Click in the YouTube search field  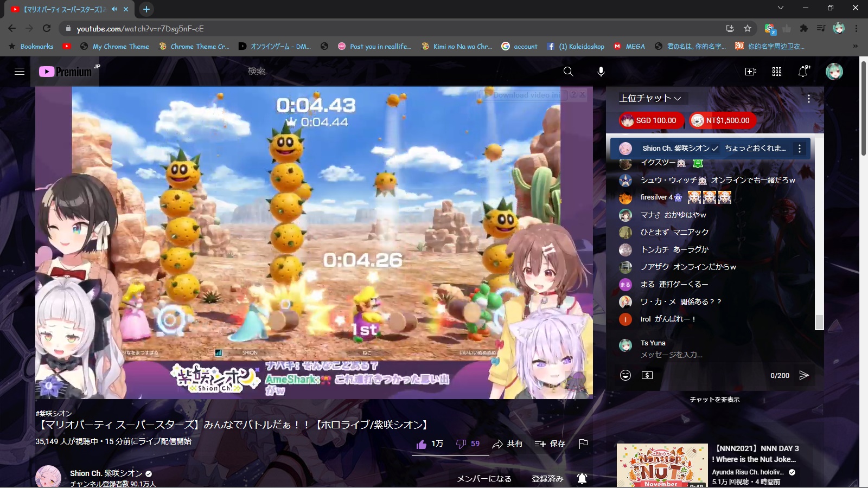[x=399, y=71]
